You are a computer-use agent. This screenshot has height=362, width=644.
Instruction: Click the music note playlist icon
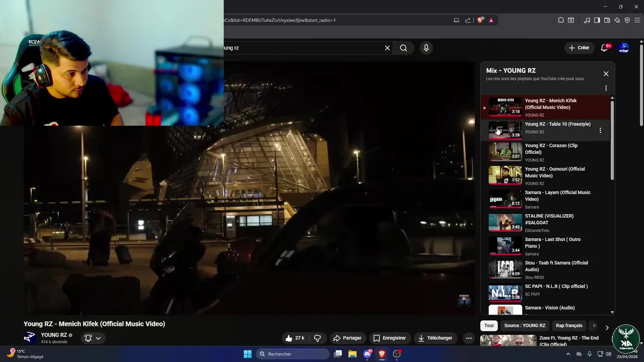click(587, 20)
